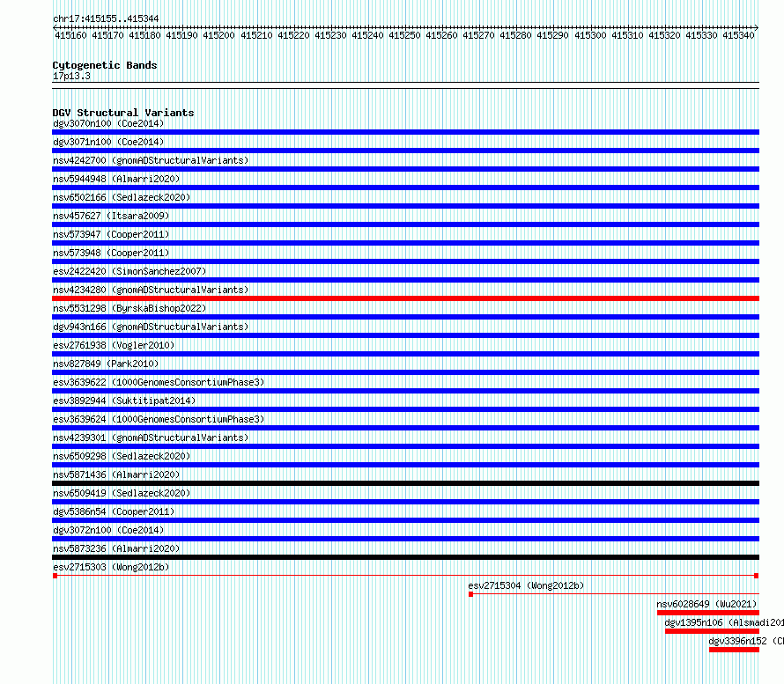
Task: Click the red bar under dgv1395n106
Action: (x=712, y=631)
